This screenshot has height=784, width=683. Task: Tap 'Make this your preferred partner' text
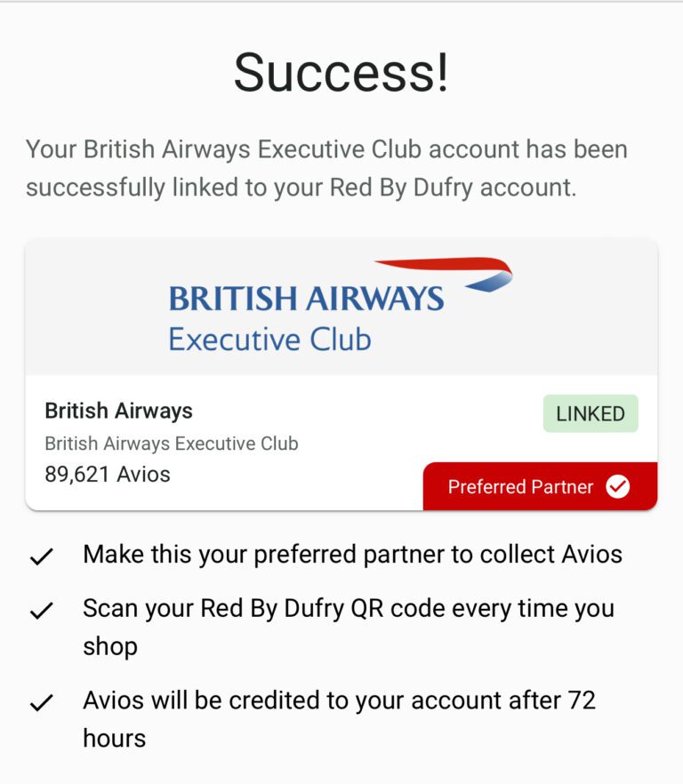tap(352, 555)
